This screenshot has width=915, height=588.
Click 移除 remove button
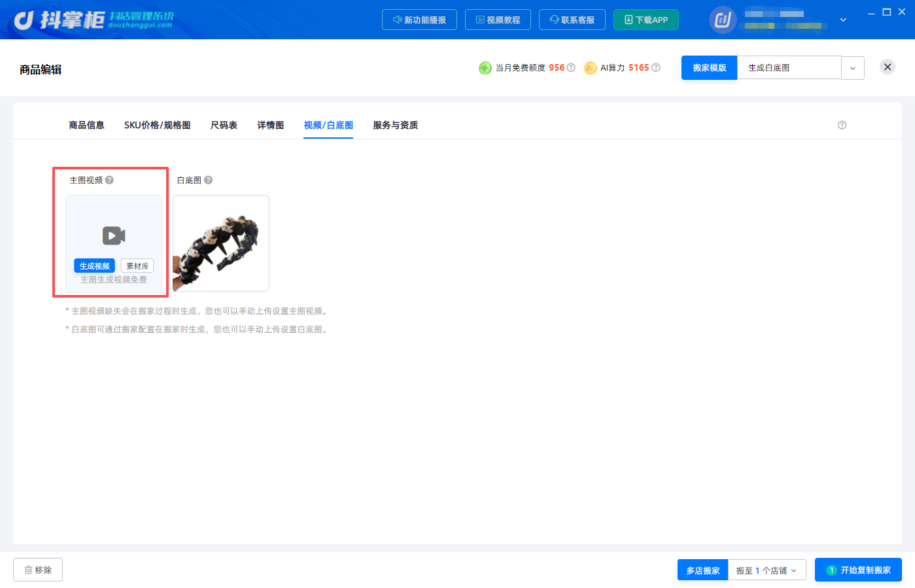click(38, 570)
